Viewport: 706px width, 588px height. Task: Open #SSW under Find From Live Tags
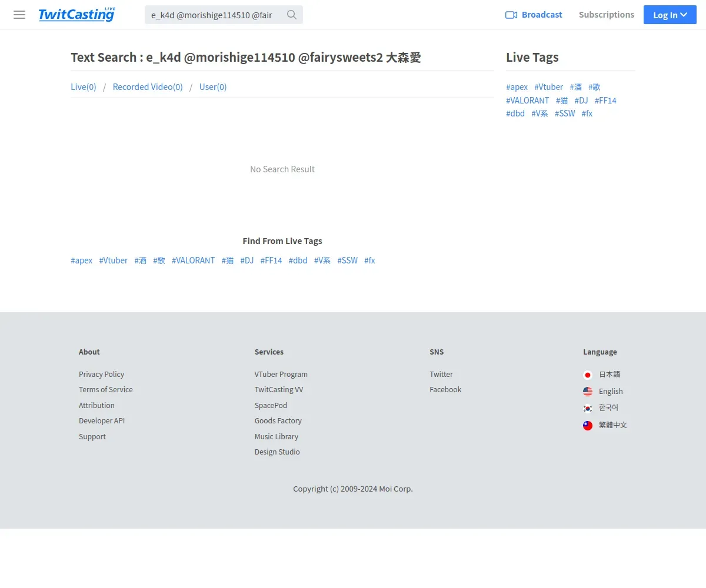(x=348, y=260)
